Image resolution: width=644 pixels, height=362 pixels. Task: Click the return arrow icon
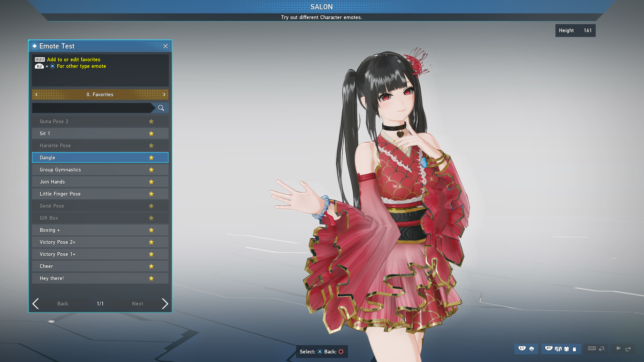[601, 349]
